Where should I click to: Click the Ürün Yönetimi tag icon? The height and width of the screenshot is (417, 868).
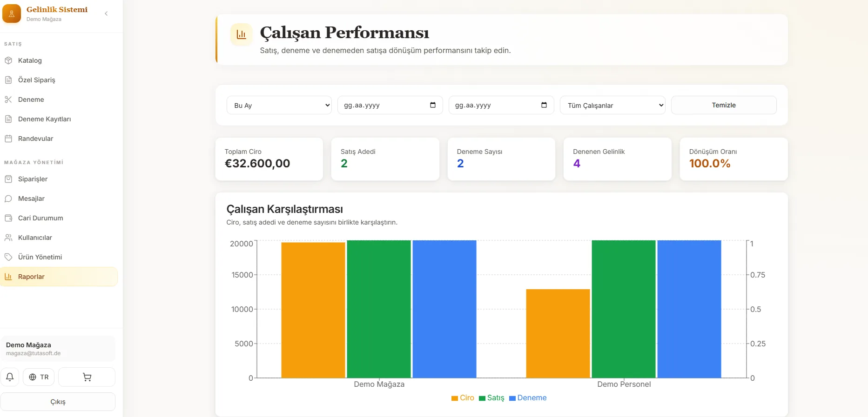click(x=8, y=257)
